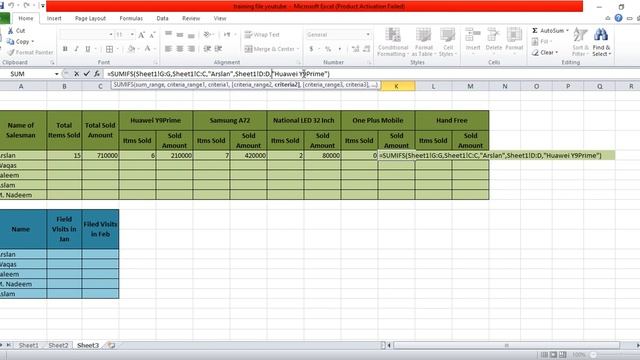Increase font size with grow-font icon
This screenshot has height=360, width=640.
141,35
